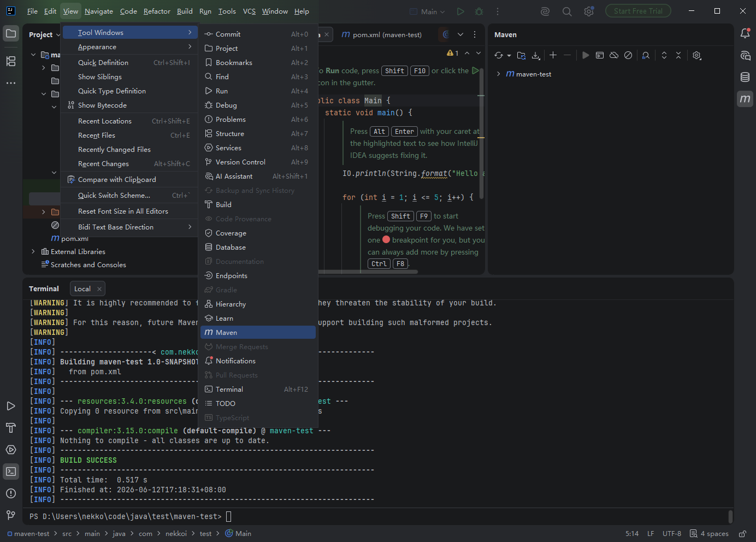Collapse all nodes in Maven panel

tap(678, 55)
